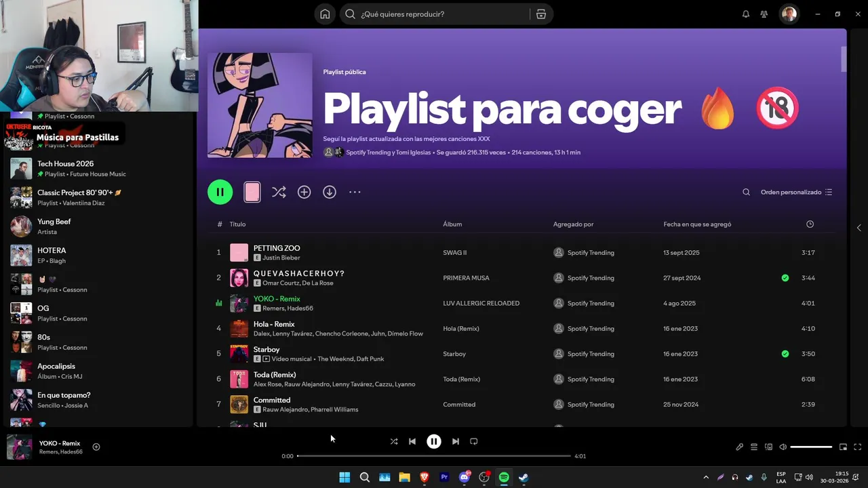Show lyrics with microphone icon

click(740, 447)
